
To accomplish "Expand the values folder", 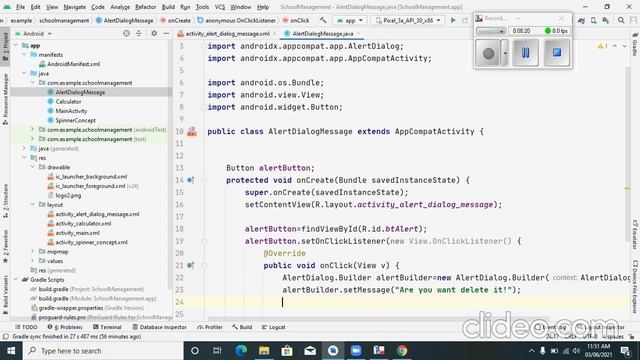I will click(x=33, y=261).
